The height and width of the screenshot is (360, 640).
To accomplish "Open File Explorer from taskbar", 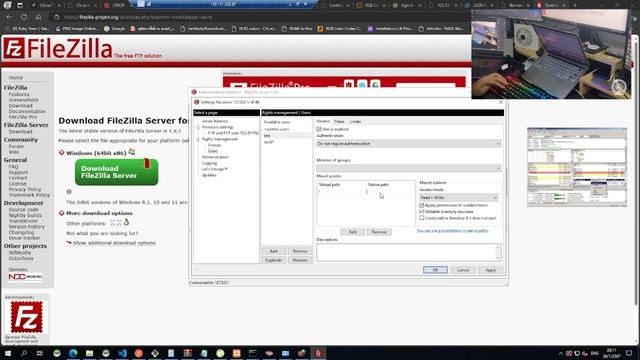I will [89, 353].
